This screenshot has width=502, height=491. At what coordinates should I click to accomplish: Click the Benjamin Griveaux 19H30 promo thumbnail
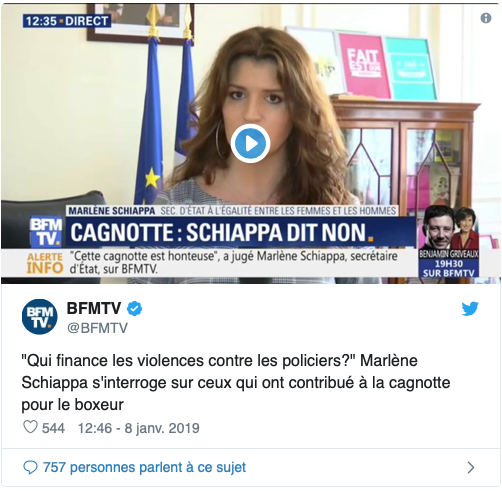(449, 242)
